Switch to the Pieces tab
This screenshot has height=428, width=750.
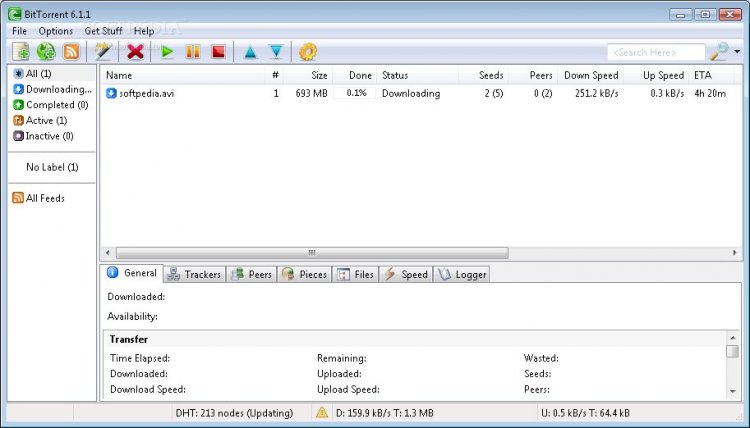click(304, 274)
